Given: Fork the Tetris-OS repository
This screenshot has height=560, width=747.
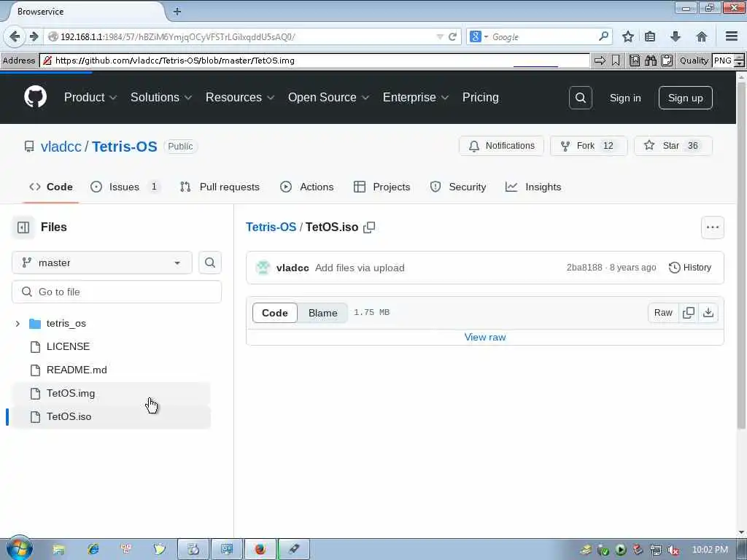Looking at the screenshot, I should pyautogui.click(x=589, y=146).
